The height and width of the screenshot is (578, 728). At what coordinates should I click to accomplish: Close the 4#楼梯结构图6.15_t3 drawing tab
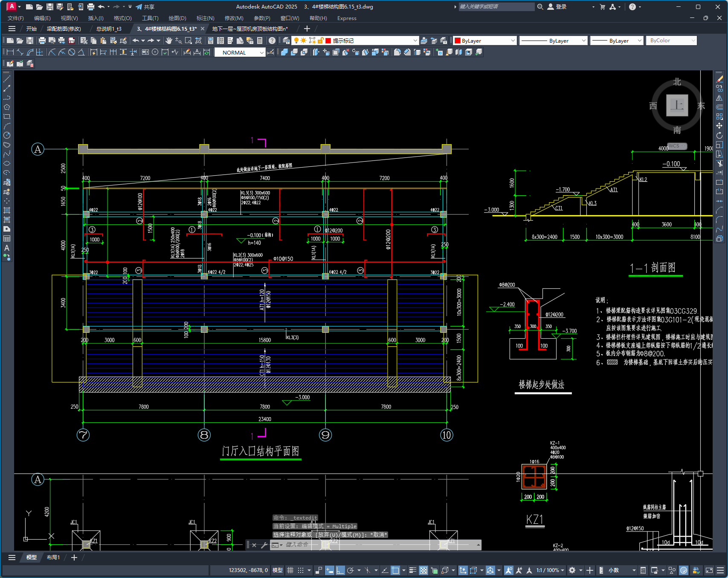[203, 29]
